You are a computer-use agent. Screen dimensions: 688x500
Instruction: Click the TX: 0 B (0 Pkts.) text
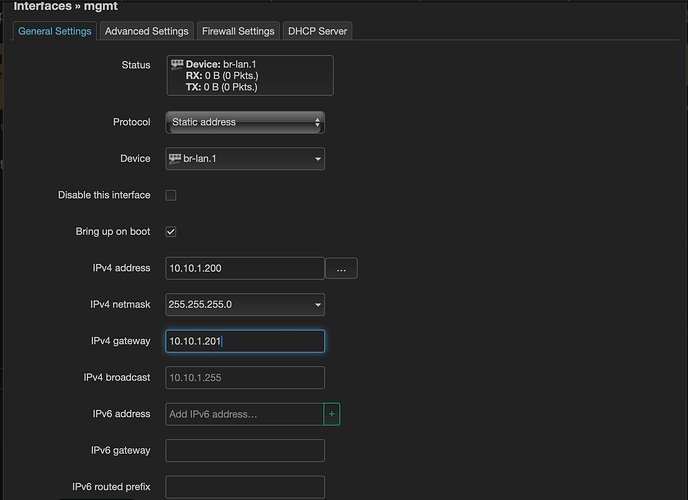(222, 87)
